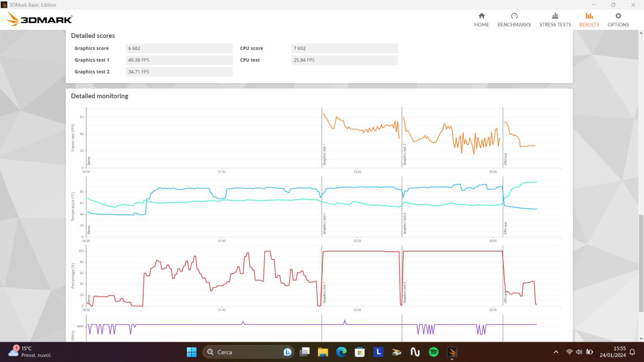Click the Windows Start button
The image size is (644, 362).
(x=191, y=352)
